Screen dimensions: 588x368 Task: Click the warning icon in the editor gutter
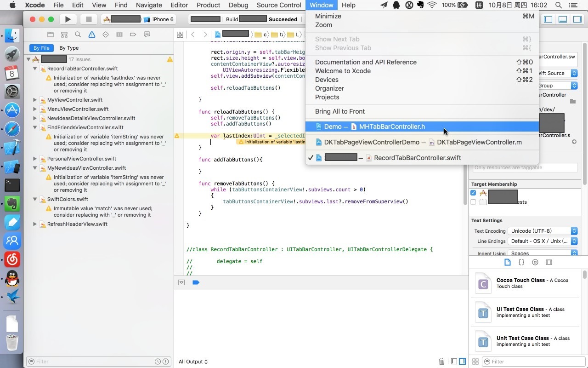[177, 136]
